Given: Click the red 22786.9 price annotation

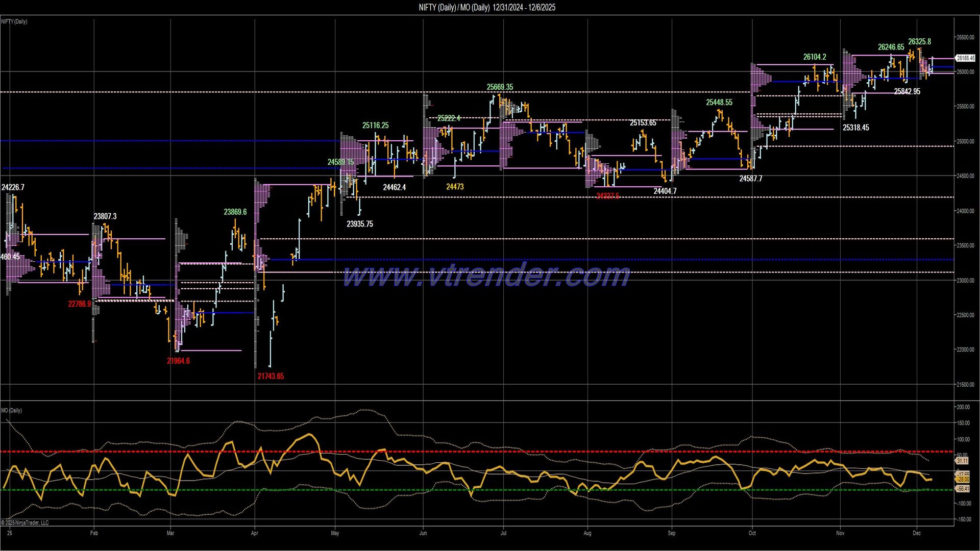Looking at the screenshot, I should pyautogui.click(x=80, y=303).
